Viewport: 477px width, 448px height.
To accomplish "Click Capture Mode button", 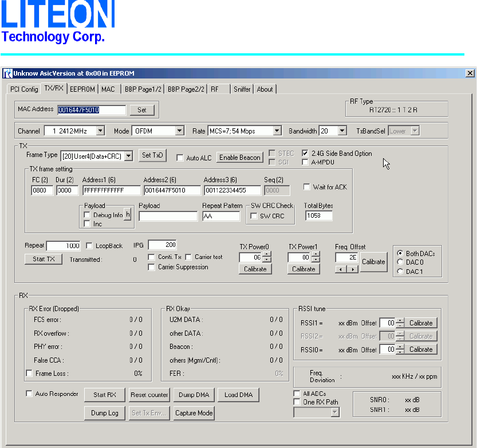I will pyautogui.click(x=194, y=413).
